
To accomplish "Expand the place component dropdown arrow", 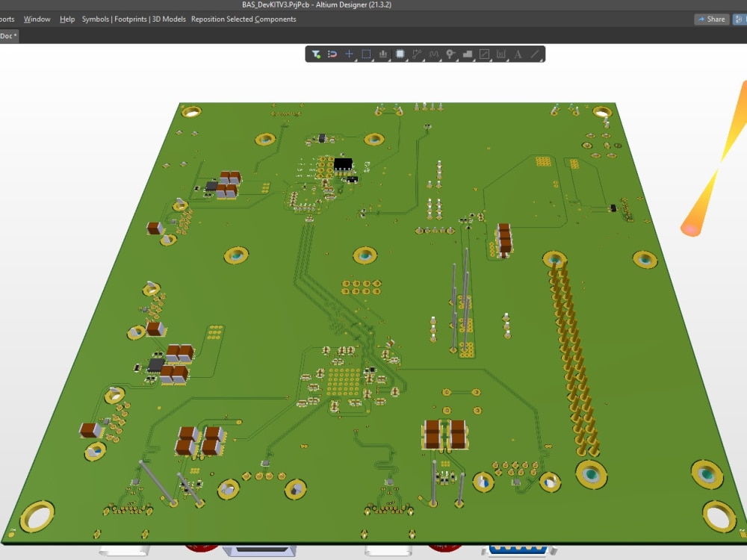I will 406,60.
